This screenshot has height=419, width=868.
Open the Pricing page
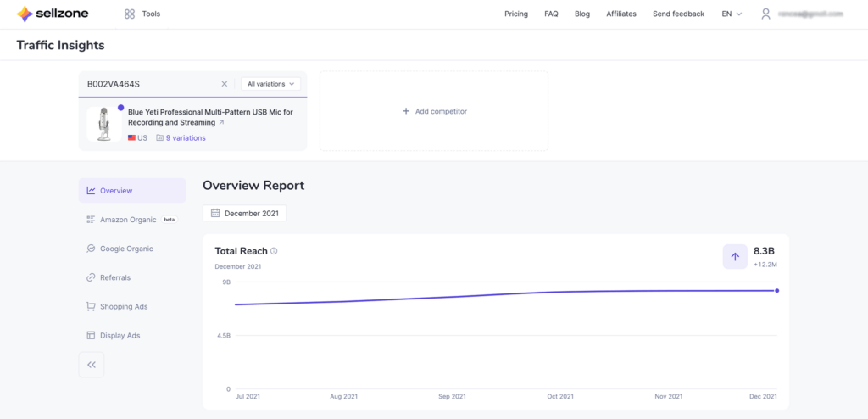pos(515,14)
